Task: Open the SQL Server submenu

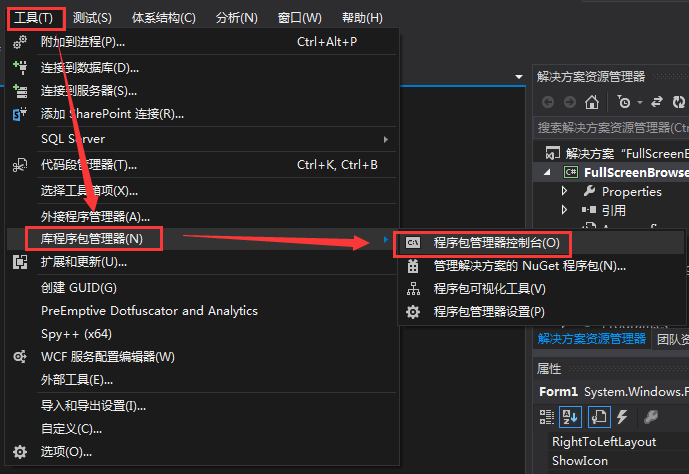Action: pos(202,139)
